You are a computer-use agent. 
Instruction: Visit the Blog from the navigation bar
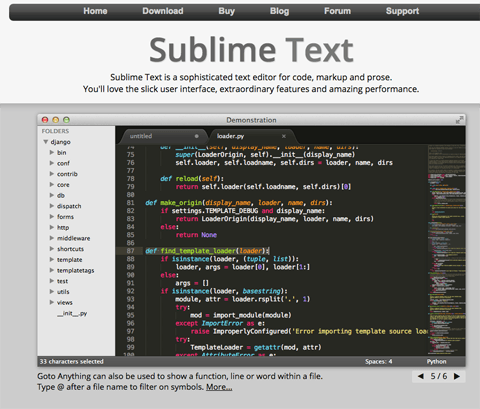[x=279, y=11]
